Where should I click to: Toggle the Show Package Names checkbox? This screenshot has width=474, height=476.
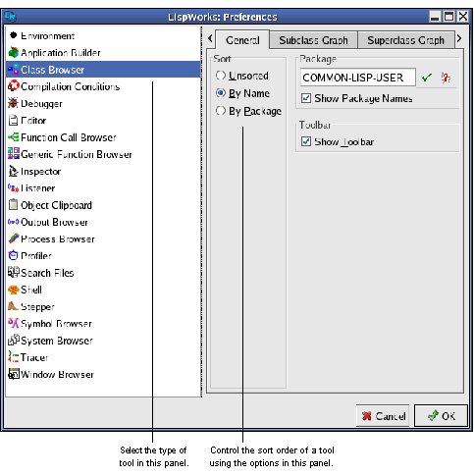pyautogui.click(x=306, y=98)
